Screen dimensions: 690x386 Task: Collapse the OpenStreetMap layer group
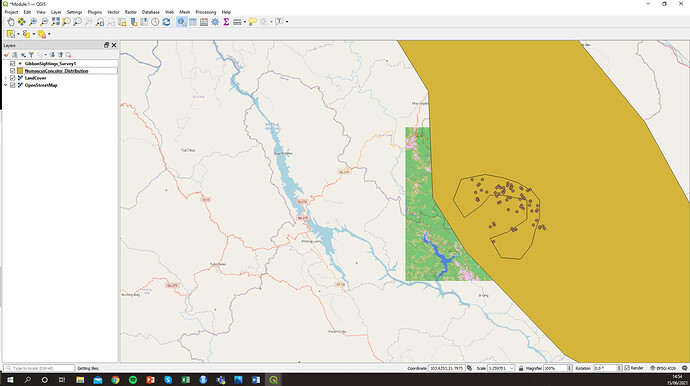(5, 85)
